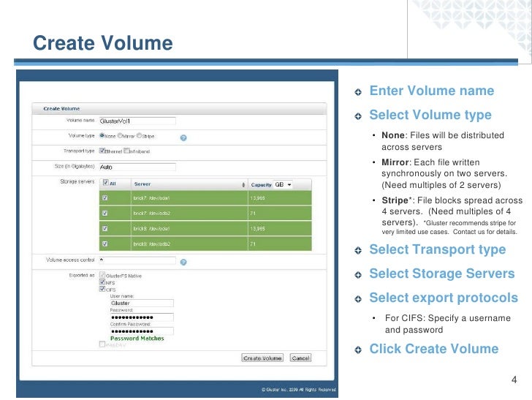Toggle the InfiniBand transport checkbox

[126, 151]
